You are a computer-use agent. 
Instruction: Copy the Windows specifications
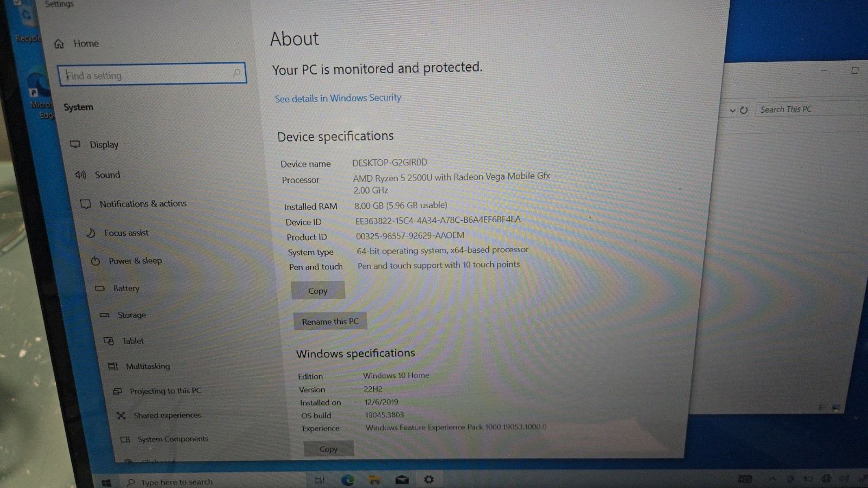329,449
